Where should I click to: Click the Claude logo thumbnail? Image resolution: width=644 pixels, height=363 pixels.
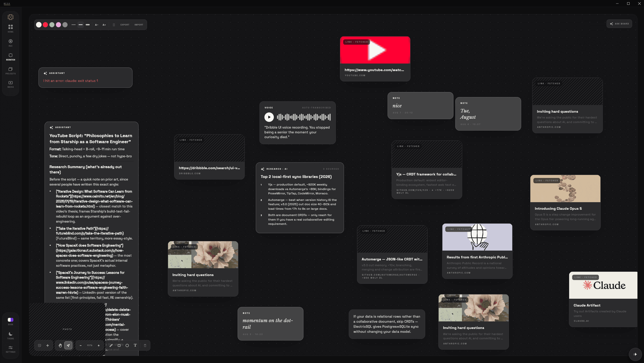click(603, 285)
